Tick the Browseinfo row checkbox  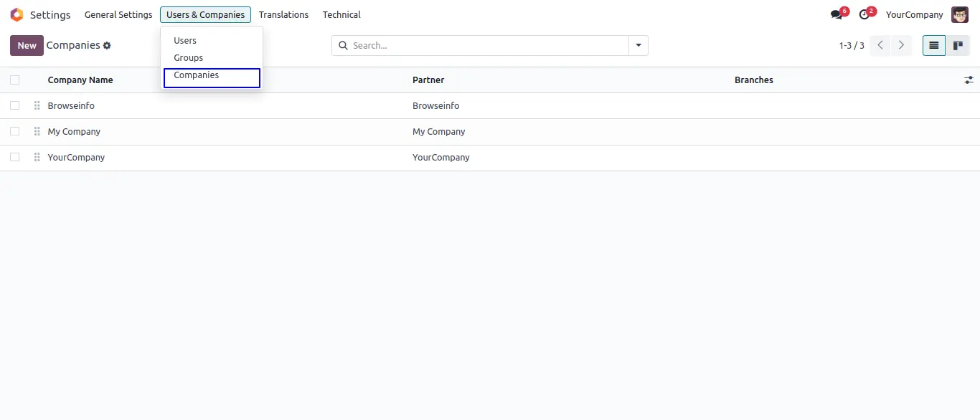pos(14,106)
